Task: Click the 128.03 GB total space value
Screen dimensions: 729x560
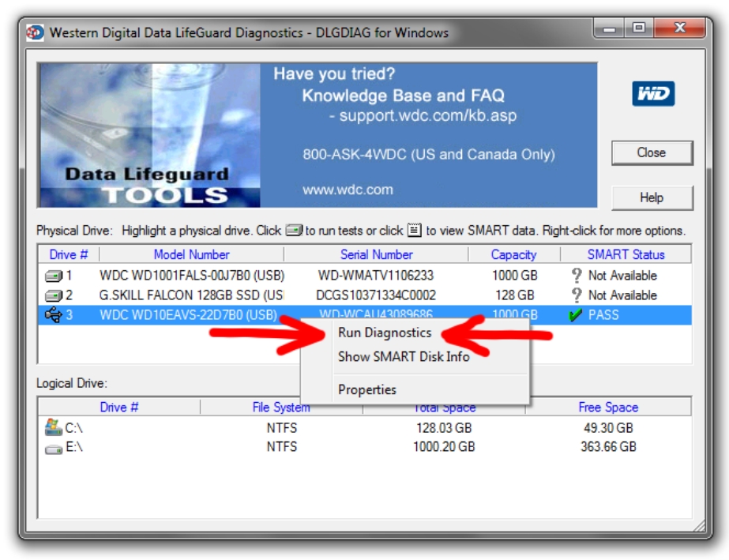Action: point(444,427)
